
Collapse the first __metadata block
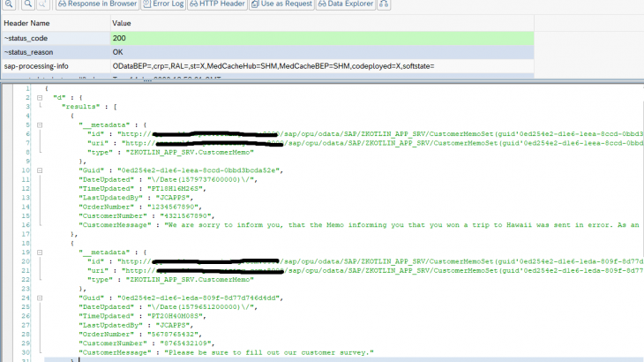41,124
